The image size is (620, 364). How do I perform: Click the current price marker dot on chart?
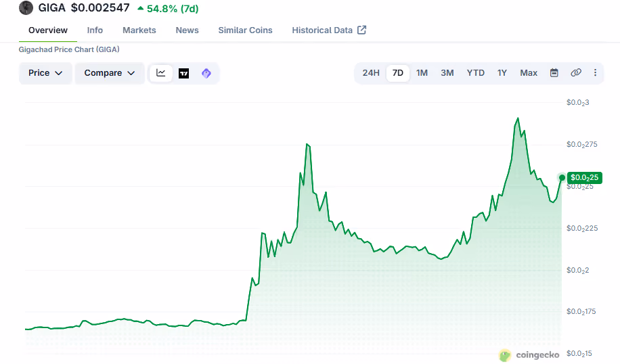click(562, 177)
